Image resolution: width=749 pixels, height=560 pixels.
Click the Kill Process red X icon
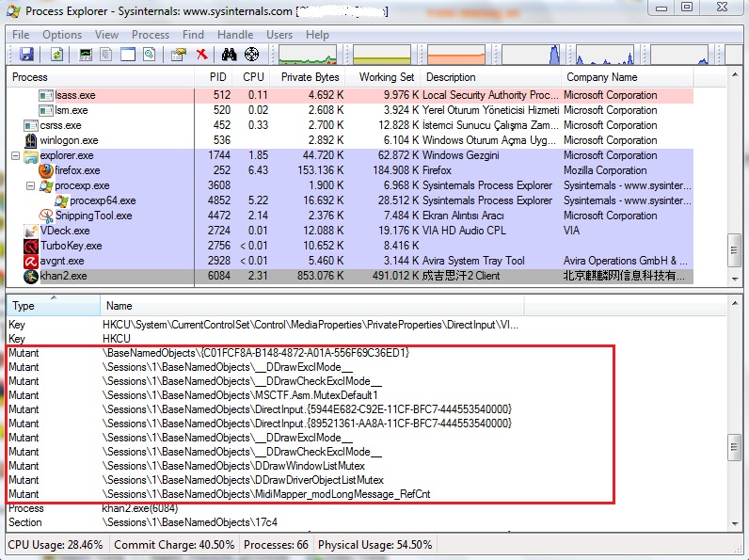(201, 55)
